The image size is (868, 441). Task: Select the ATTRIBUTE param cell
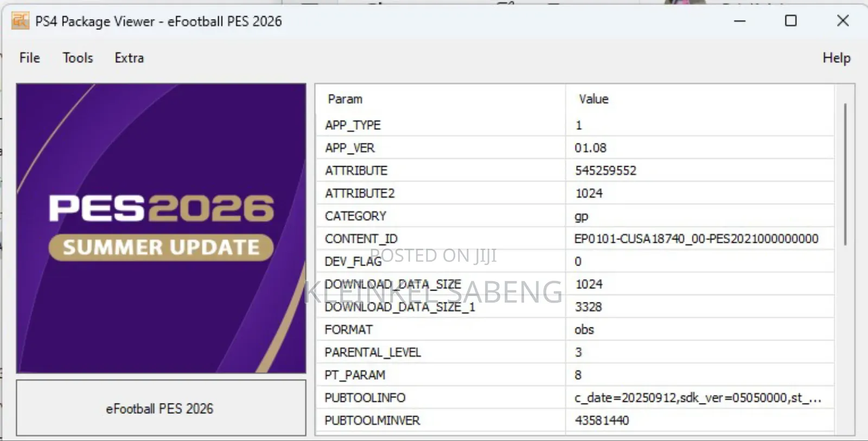(x=441, y=171)
